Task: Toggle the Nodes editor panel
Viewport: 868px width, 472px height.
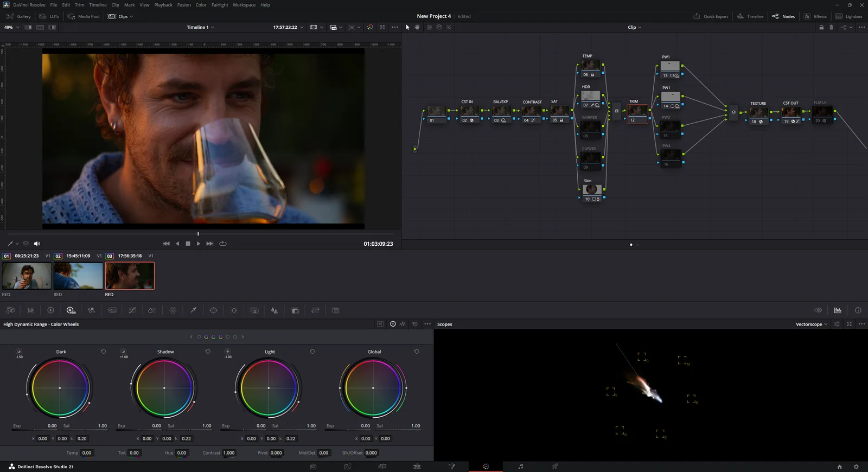Action: 783,16
